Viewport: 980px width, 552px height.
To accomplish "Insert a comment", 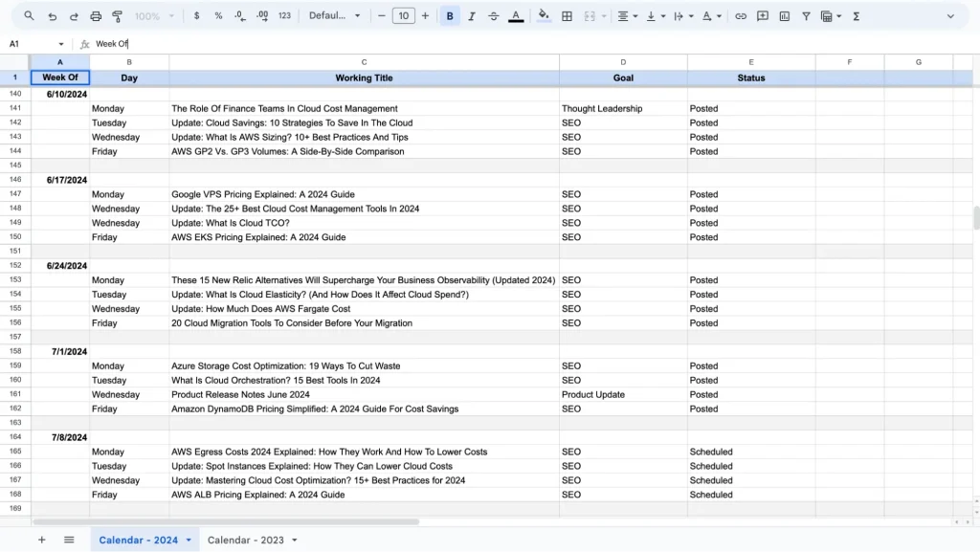I will tap(762, 16).
